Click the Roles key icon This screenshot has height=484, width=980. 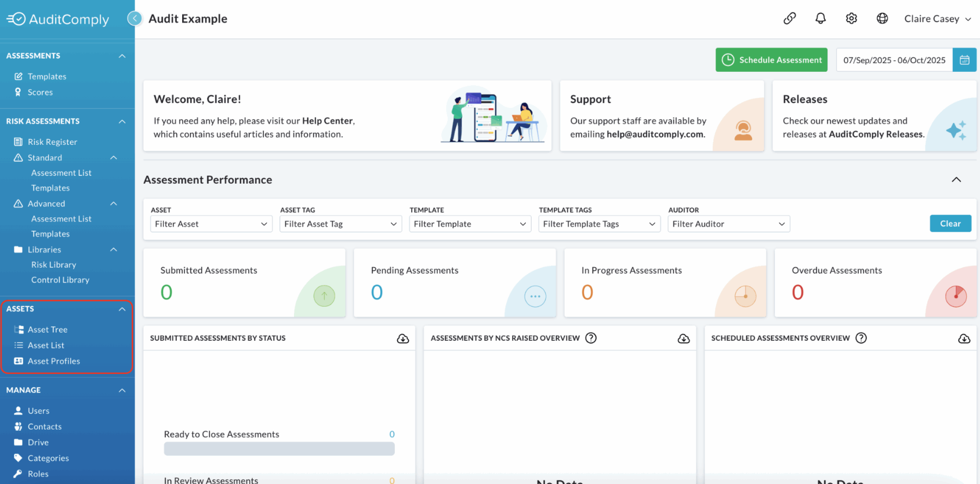[19, 474]
